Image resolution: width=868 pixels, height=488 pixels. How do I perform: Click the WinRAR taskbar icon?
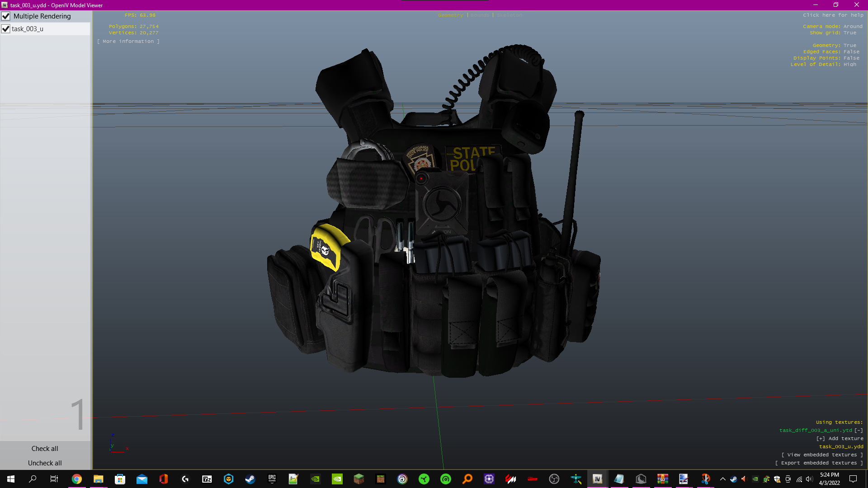(662, 479)
